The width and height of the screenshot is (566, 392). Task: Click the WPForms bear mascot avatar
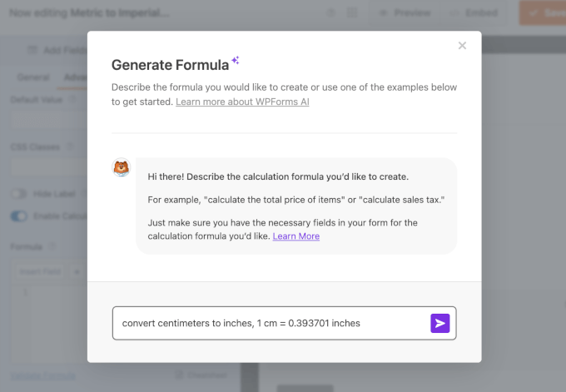click(x=122, y=169)
